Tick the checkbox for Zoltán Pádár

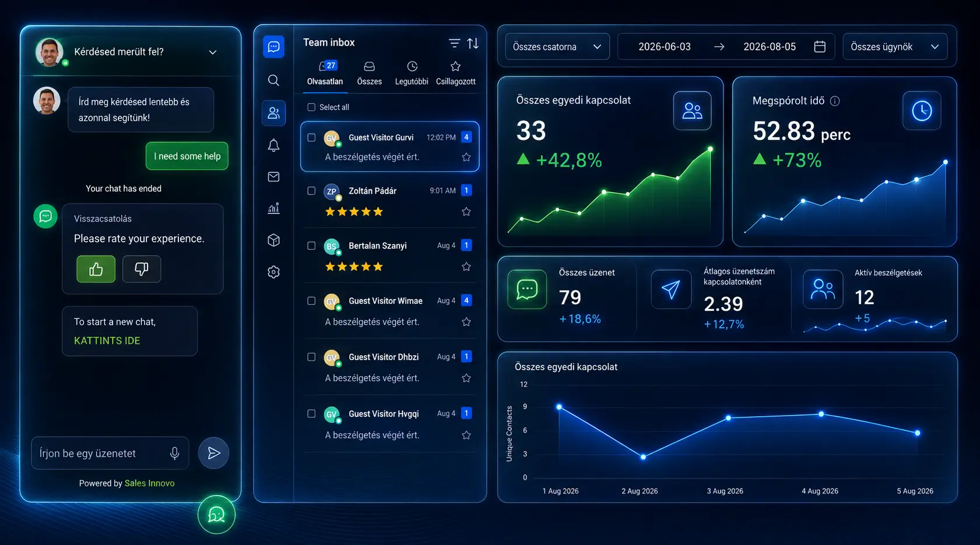311,191
